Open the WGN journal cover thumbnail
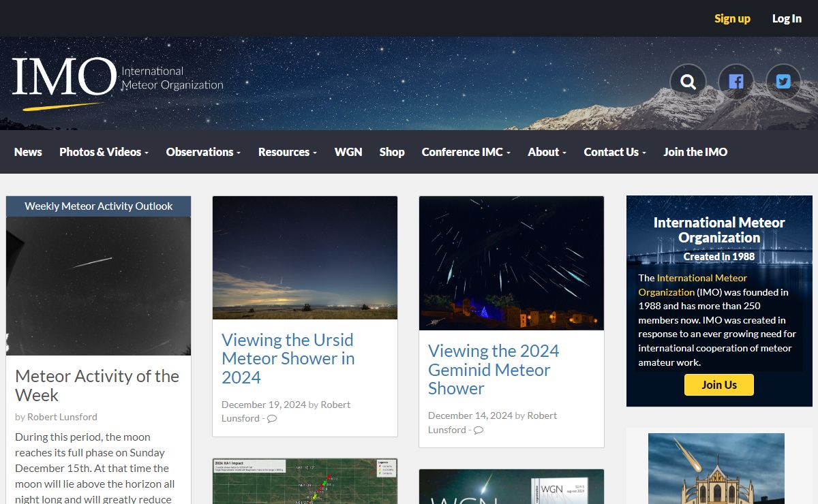Screen dimensions: 818x504 [511, 486]
